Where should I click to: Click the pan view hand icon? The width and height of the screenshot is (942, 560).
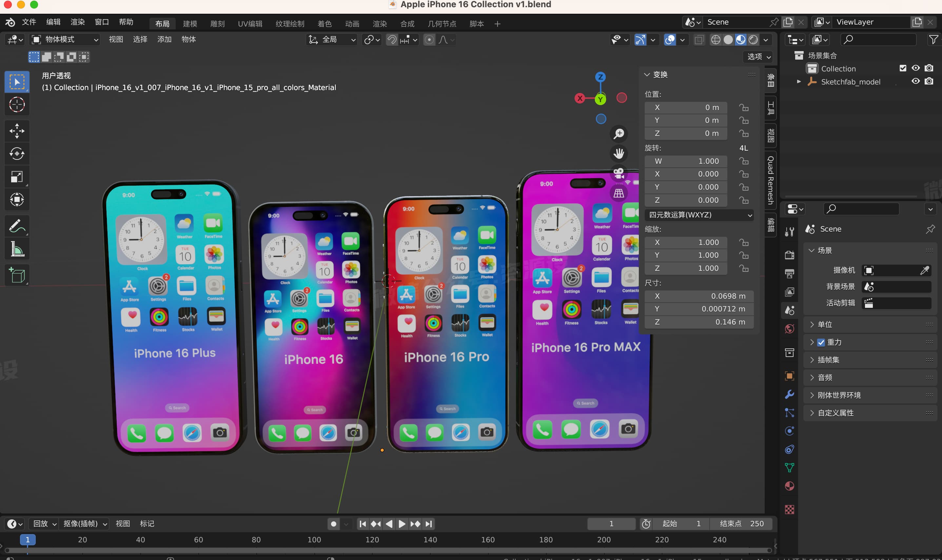(x=619, y=153)
